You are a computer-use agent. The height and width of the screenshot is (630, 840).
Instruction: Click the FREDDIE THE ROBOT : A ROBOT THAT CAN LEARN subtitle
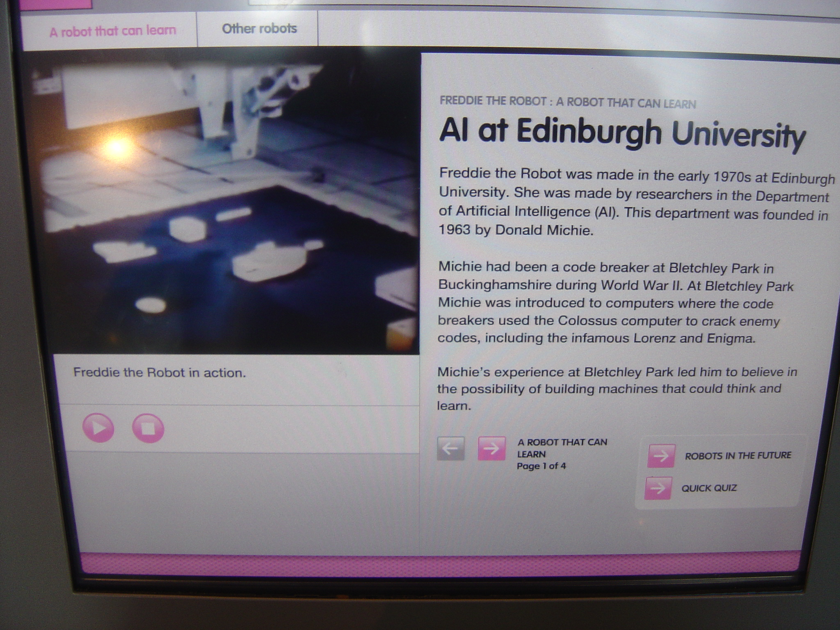point(568,102)
